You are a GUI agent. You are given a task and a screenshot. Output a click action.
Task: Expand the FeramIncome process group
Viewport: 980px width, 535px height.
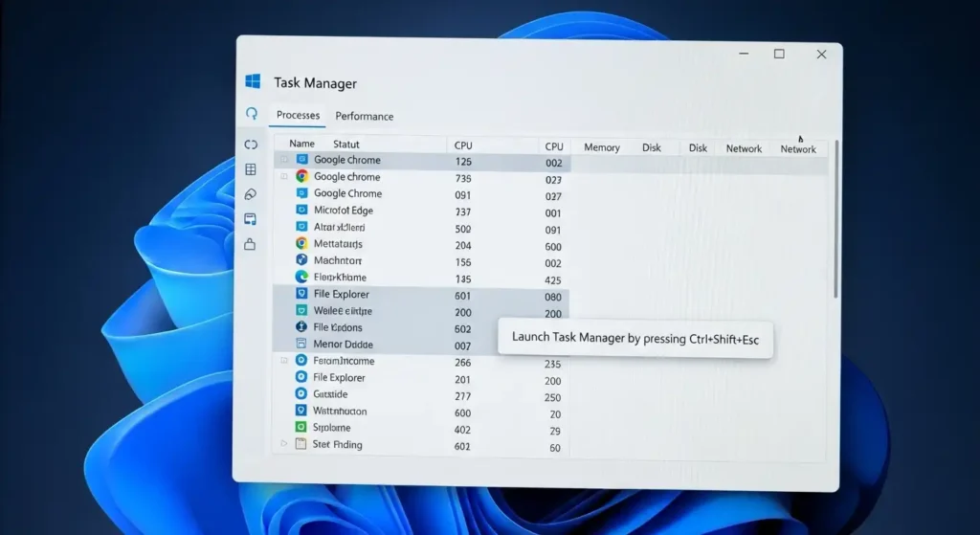pyautogui.click(x=283, y=361)
